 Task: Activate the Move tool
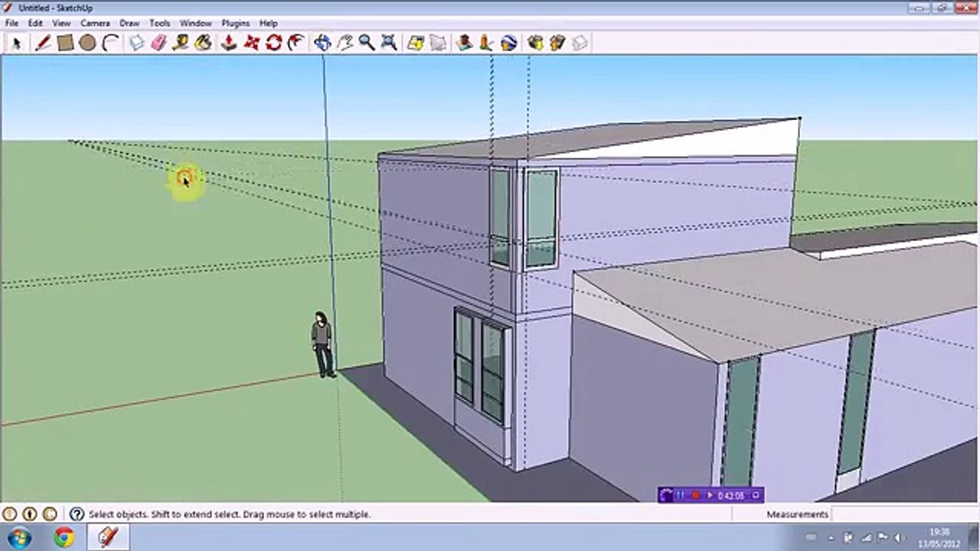(x=251, y=43)
